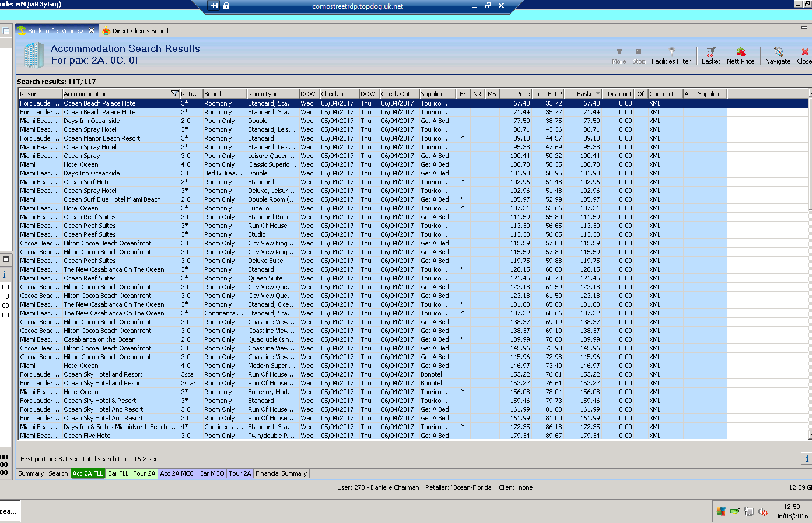Close the Book. ref. <none> tab
This screenshot has width=812, height=523.
point(92,31)
